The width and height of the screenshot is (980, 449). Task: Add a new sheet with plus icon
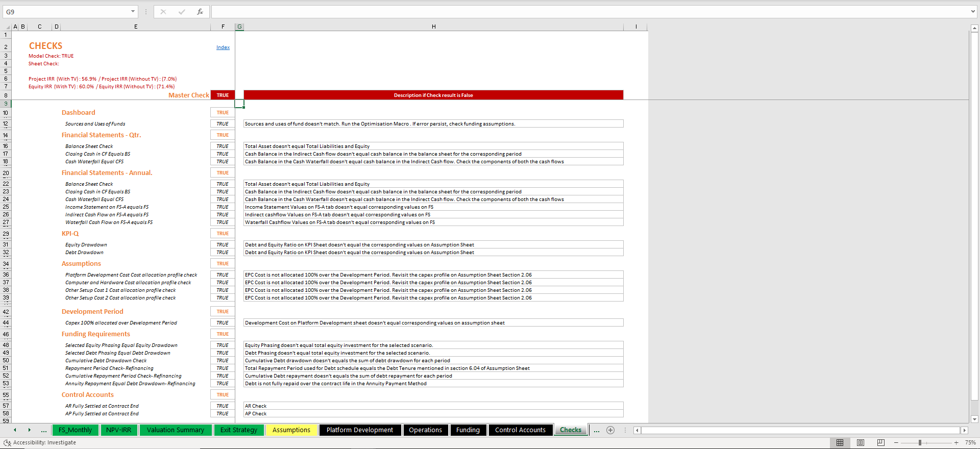610,430
